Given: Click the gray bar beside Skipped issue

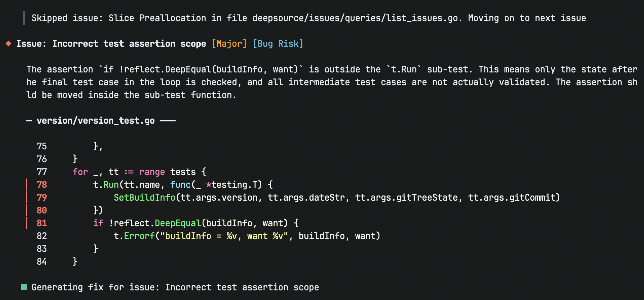Looking at the screenshot, I should coord(24,18).
